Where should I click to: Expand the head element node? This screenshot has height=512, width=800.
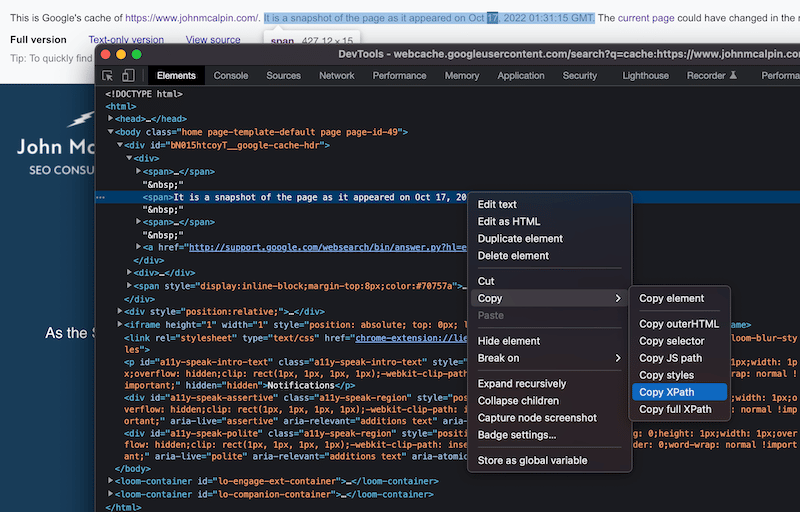(110, 118)
